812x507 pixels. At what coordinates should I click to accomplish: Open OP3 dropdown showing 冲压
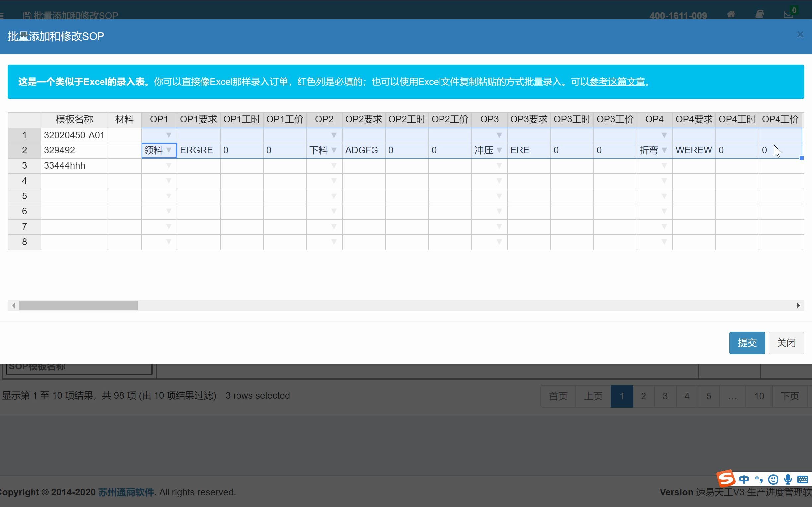pos(499,150)
